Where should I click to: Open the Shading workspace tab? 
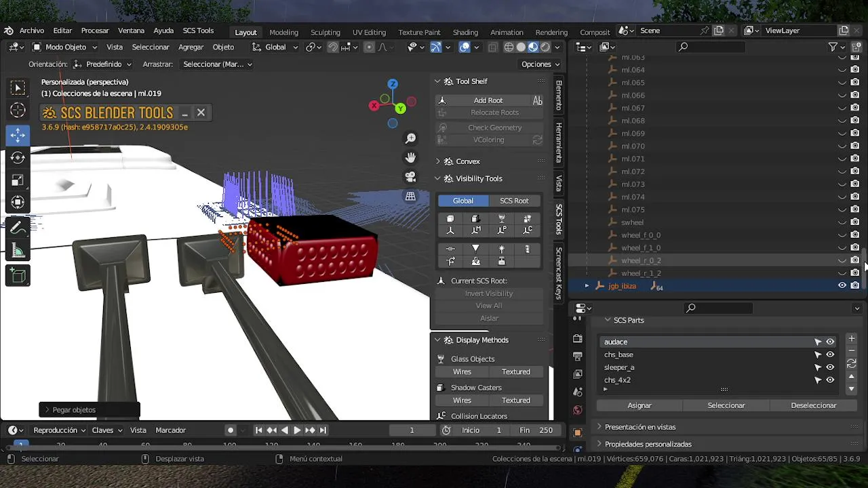[465, 32]
